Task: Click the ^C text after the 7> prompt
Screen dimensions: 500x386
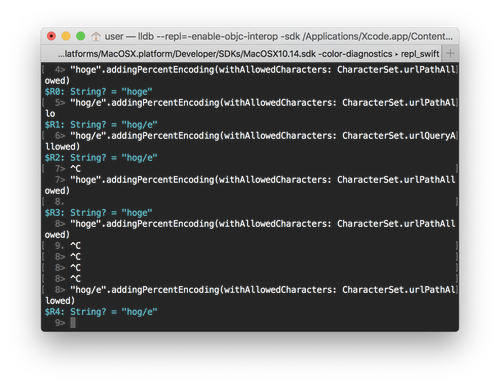Action: [76, 169]
